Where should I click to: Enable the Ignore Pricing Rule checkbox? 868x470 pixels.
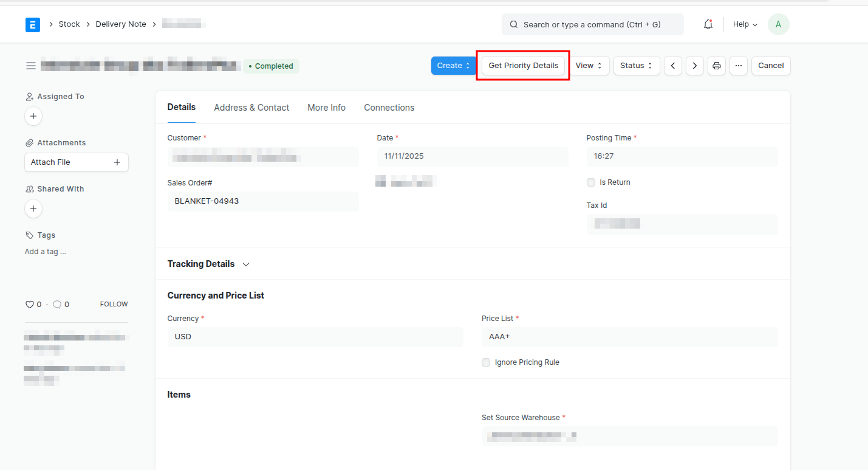pos(486,362)
